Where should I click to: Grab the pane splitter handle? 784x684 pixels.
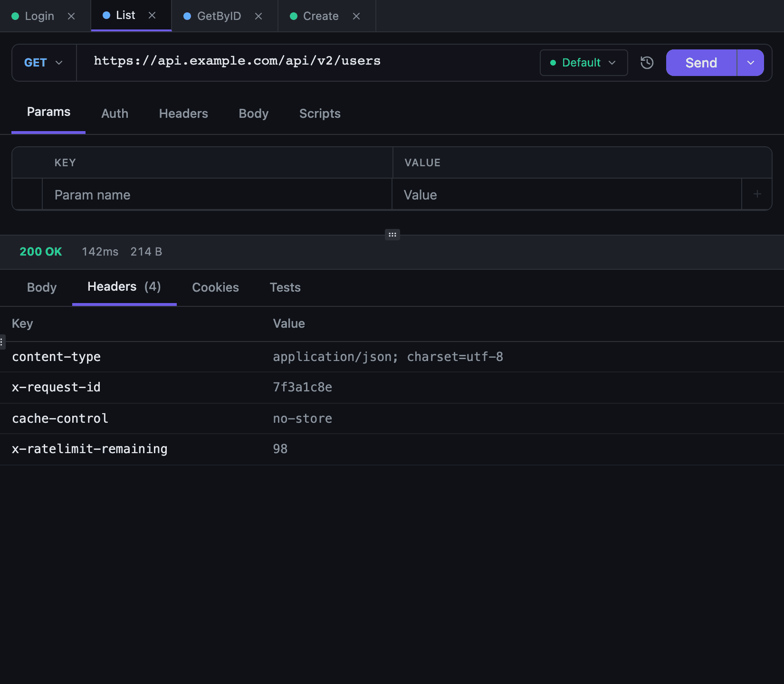click(x=392, y=235)
